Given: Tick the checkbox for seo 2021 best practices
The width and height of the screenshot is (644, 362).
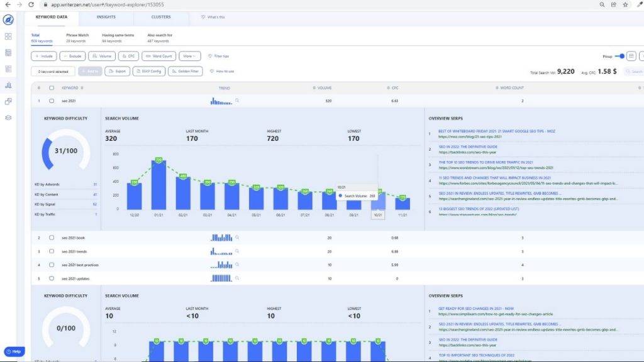Looking at the screenshot, I should [52, 265].
